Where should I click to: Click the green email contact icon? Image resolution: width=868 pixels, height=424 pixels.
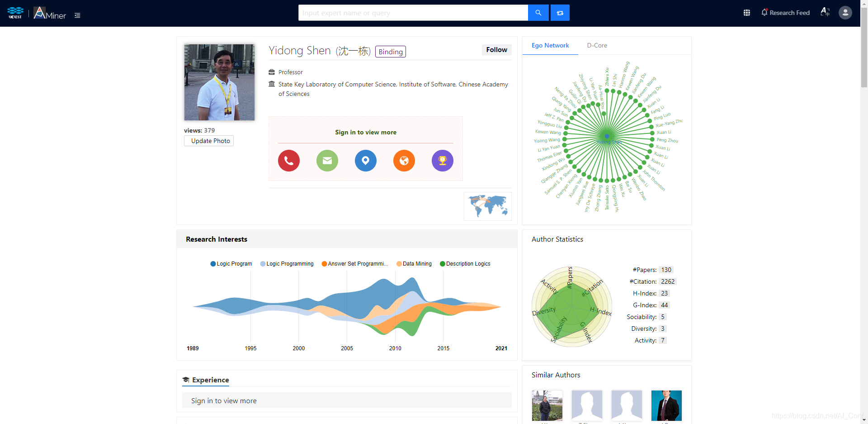pos(327,161)
